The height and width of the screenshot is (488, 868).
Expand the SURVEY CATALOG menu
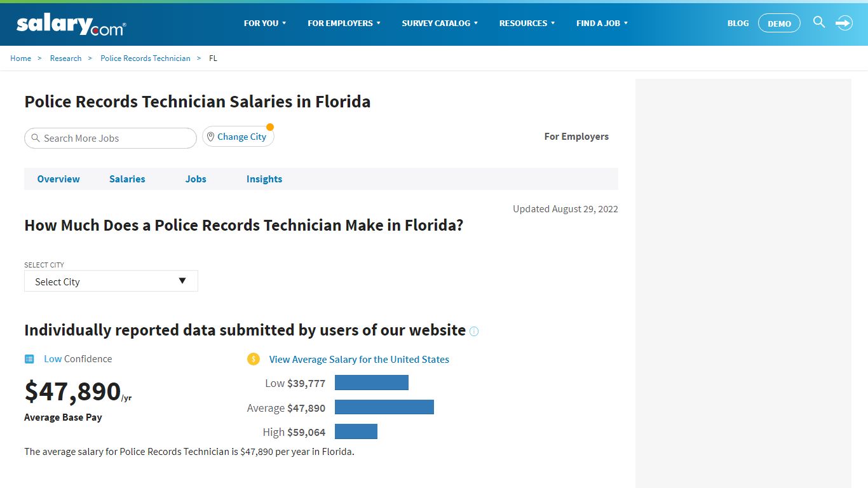tap(440, 23)
